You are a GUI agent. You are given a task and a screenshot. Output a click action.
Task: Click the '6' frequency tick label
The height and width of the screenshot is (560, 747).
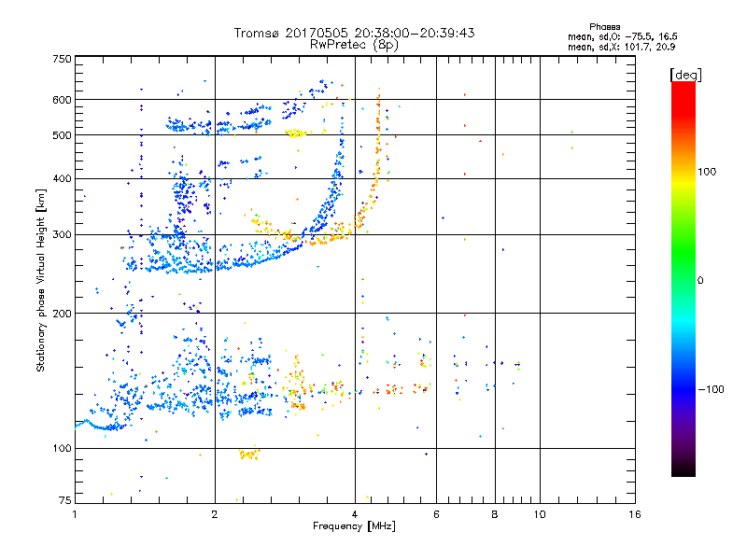pos(436,514)
